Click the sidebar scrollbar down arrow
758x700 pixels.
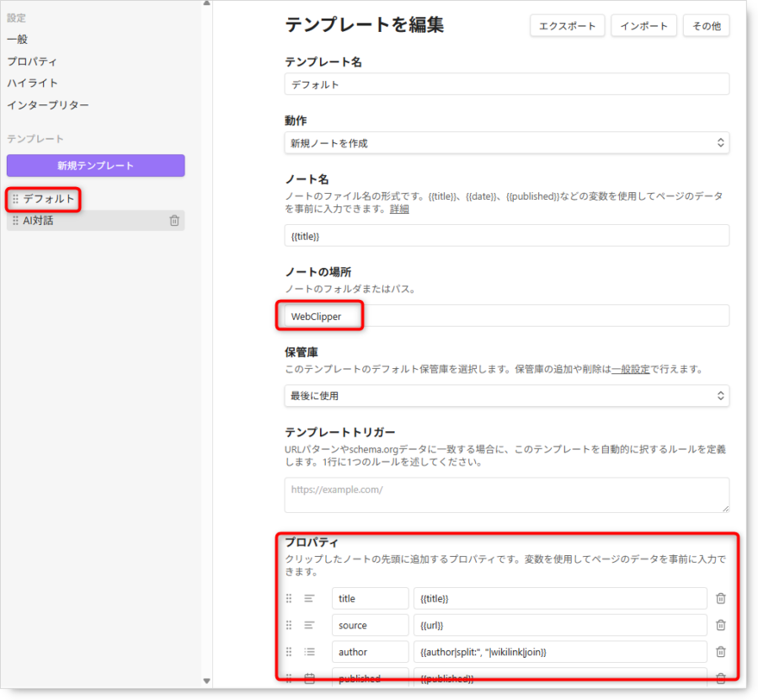click(207, 681)
